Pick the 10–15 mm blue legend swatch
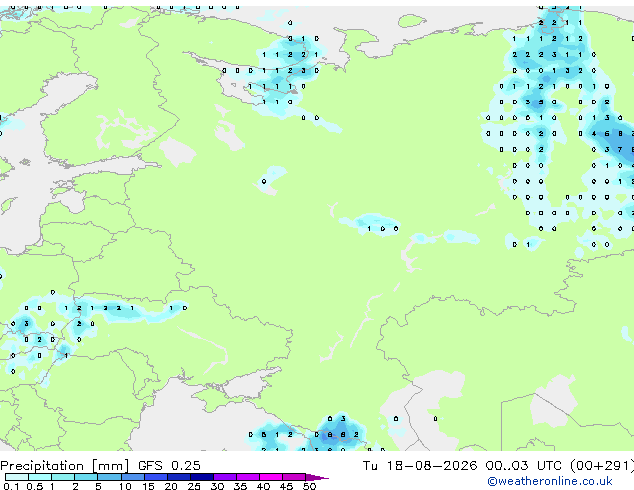 pos(133,477)
